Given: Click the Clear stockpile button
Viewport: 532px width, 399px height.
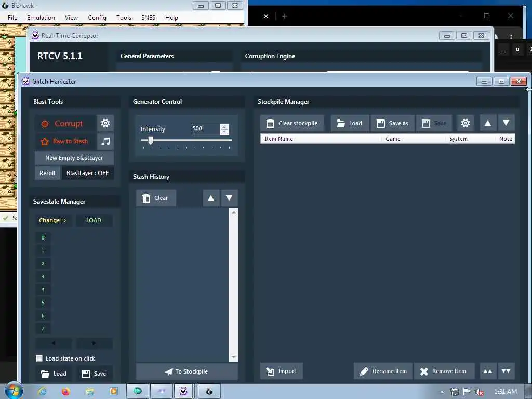Looking at the screenshot, I should coord(292,123).
